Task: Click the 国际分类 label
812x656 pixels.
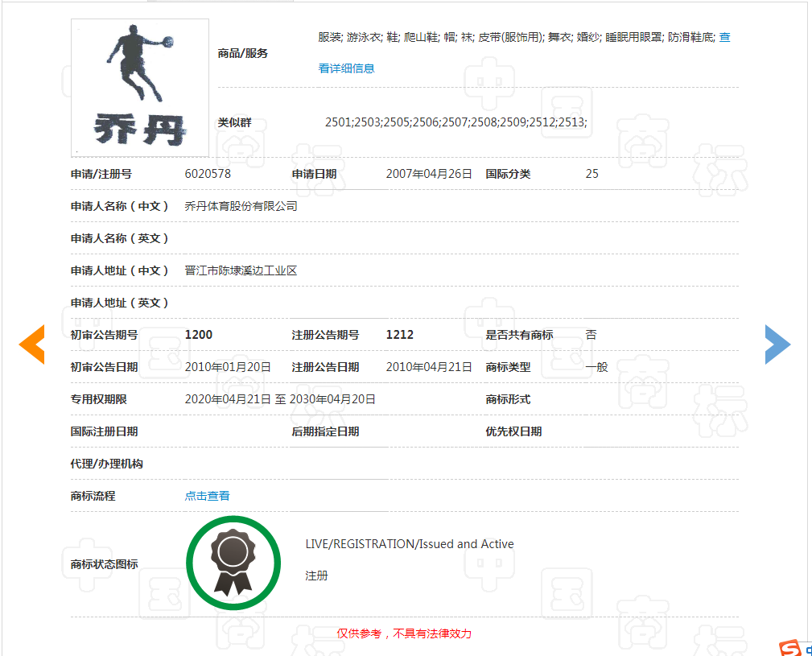Action: click(508, 174)
